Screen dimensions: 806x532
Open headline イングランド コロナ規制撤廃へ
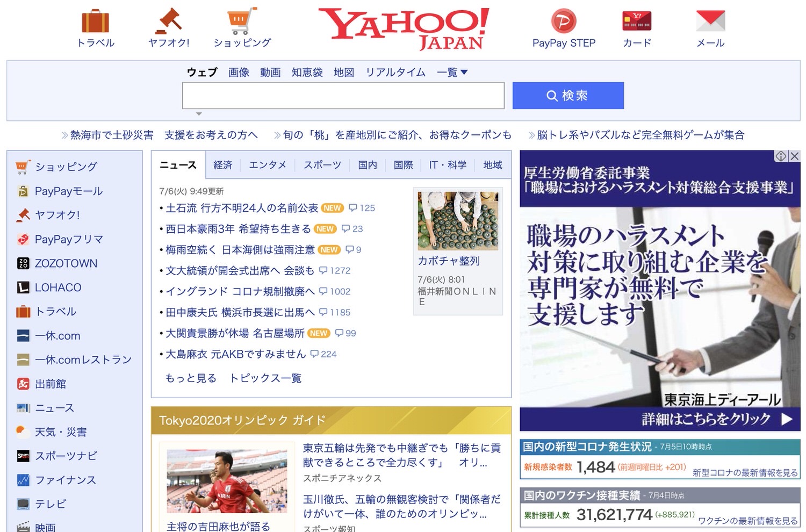coord(240,291)
